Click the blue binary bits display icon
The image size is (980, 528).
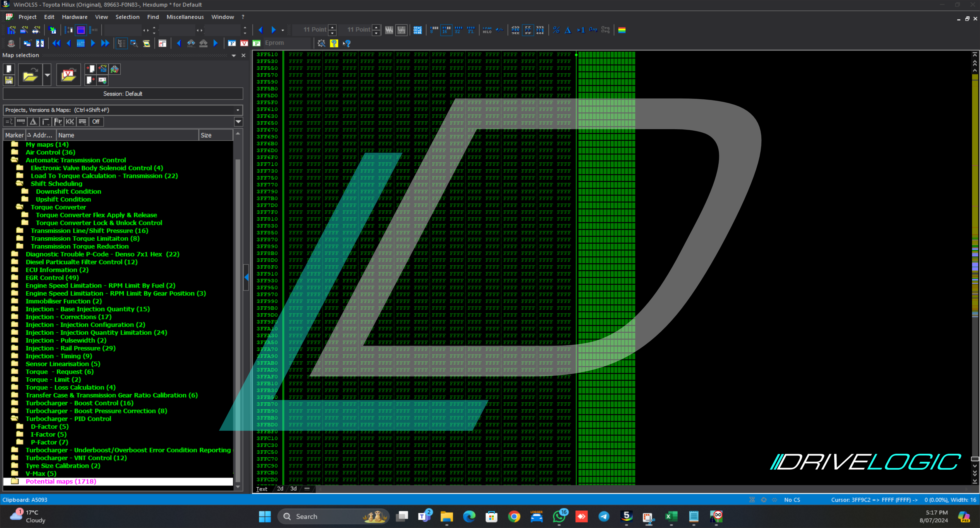point(418,30)
